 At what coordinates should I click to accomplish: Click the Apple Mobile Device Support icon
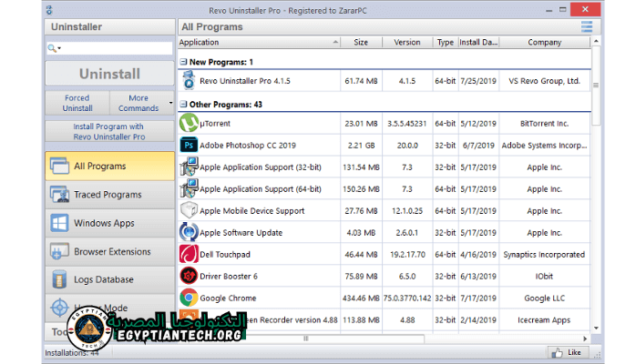point(189,210)
